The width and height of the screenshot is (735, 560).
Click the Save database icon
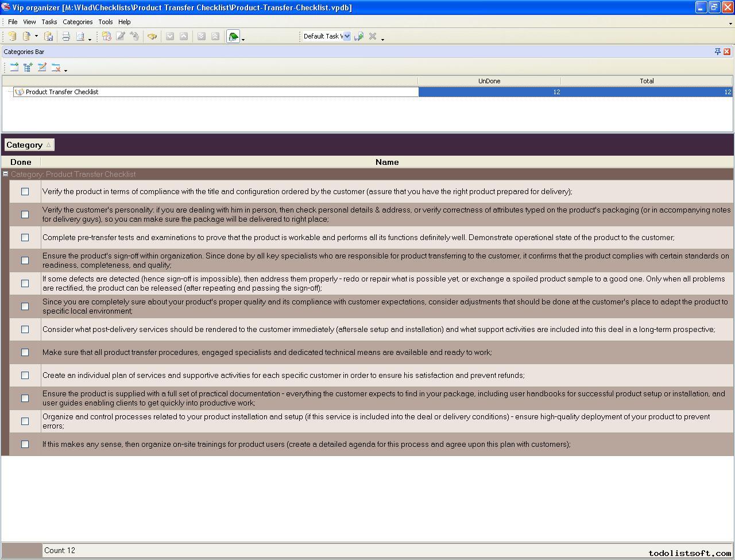point(49,37)
